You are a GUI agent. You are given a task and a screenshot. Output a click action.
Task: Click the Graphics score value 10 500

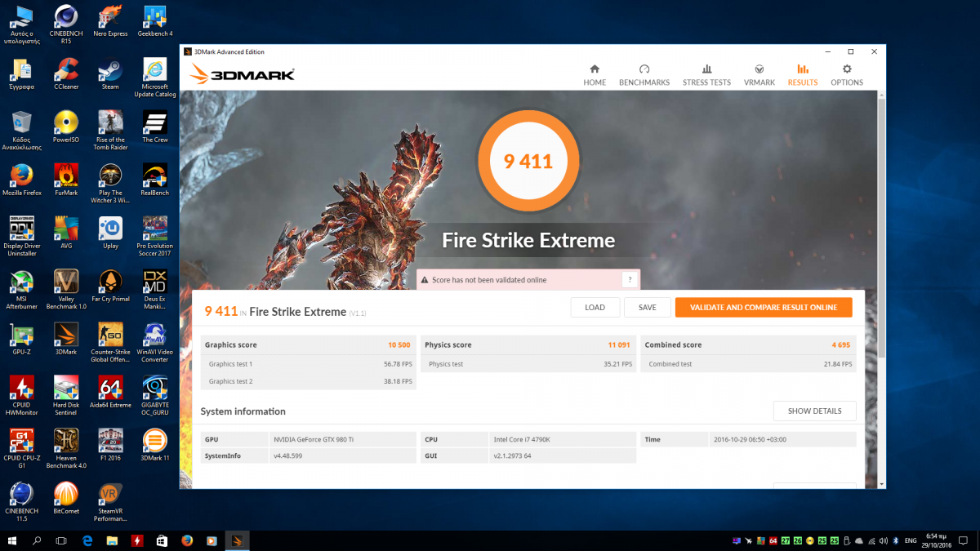(399, 345)
